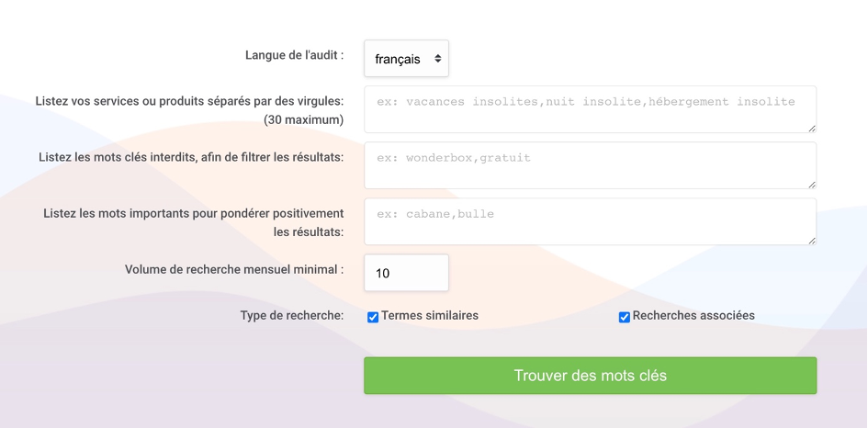Click the "Type de recherche:" label

292,316
